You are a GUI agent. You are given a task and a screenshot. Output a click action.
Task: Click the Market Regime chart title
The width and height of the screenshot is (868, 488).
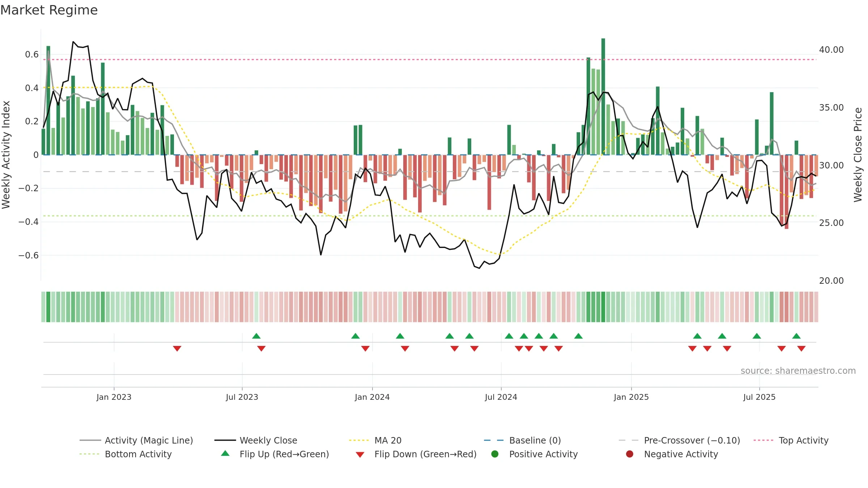[49, 10]
